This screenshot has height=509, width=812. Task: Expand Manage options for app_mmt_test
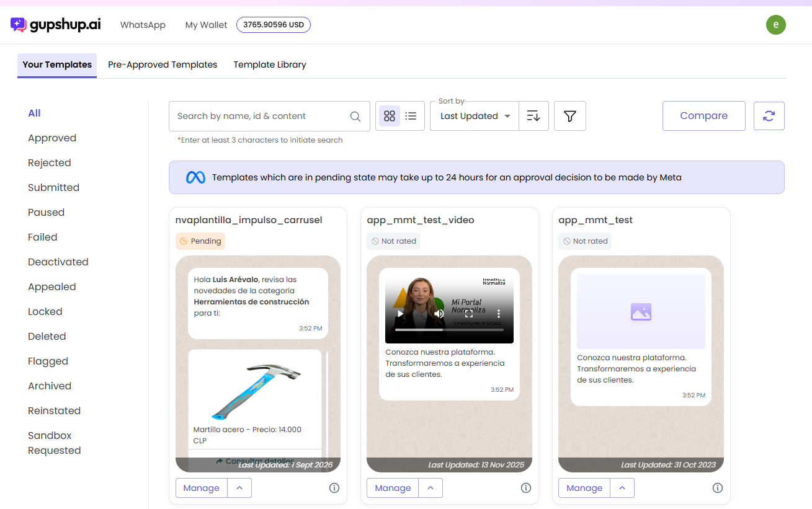coord(622,488)
